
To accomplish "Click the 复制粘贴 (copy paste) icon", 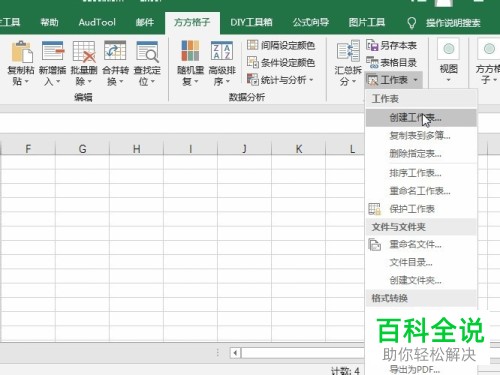I will 22,52.
